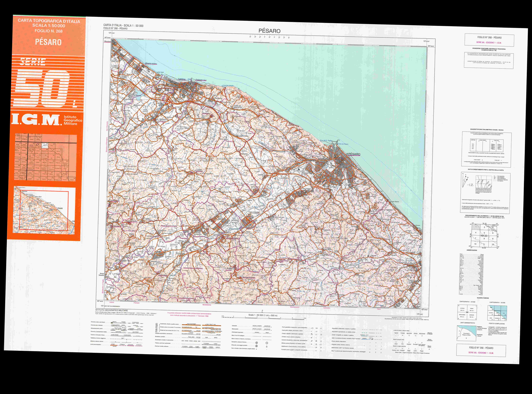This screenshot has height=394, width=532.
Task: Click the 'CARTA TOPOGRAFICA D'ITALIA' cover heading
Action: [x=49, y=21]
